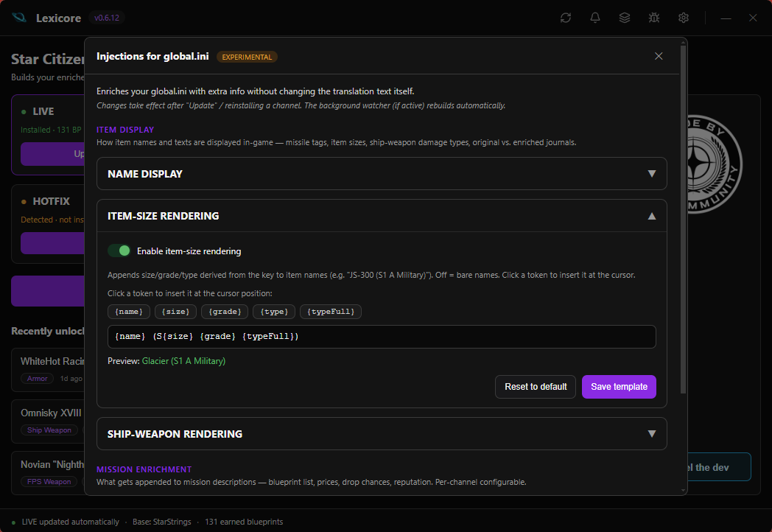Click the refresh sync icon in header
This screenshot has width=772, height=532.
tap(565, 18)
